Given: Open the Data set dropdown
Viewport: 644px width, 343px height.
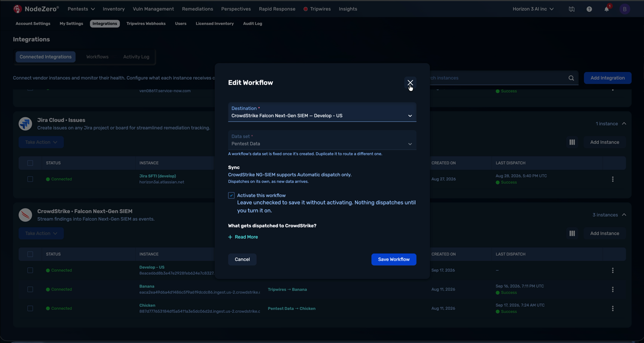Looking at the screenshot, I should tap(322, 140).
